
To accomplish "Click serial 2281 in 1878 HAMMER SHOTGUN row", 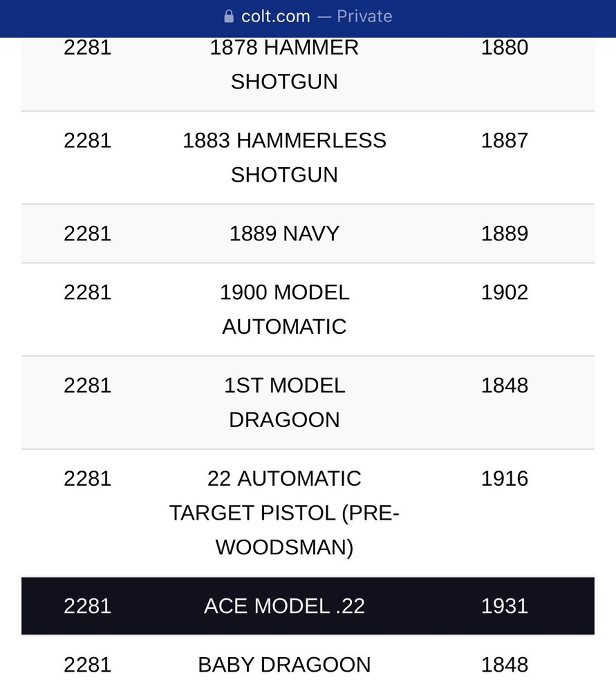I will pyautogui.click(x=87, y=48).
